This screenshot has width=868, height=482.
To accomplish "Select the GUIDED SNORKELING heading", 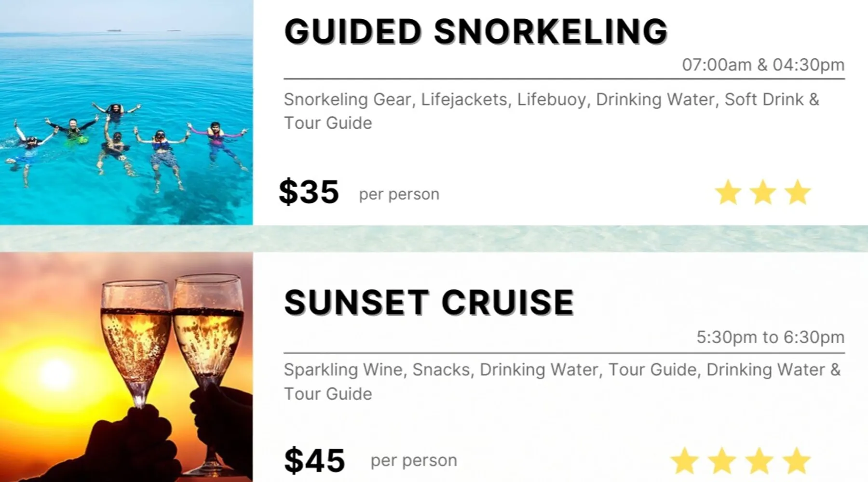I will pos(476,32).
